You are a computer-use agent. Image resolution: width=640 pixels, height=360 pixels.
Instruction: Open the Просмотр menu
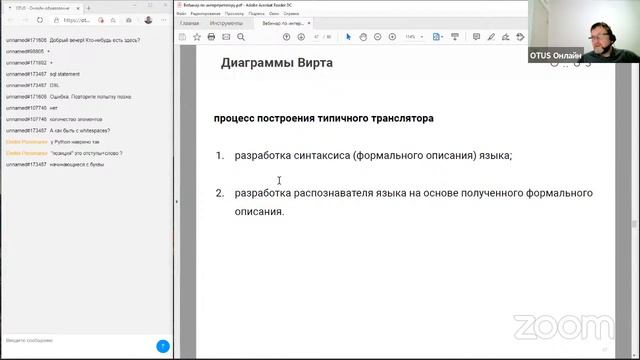234,13
